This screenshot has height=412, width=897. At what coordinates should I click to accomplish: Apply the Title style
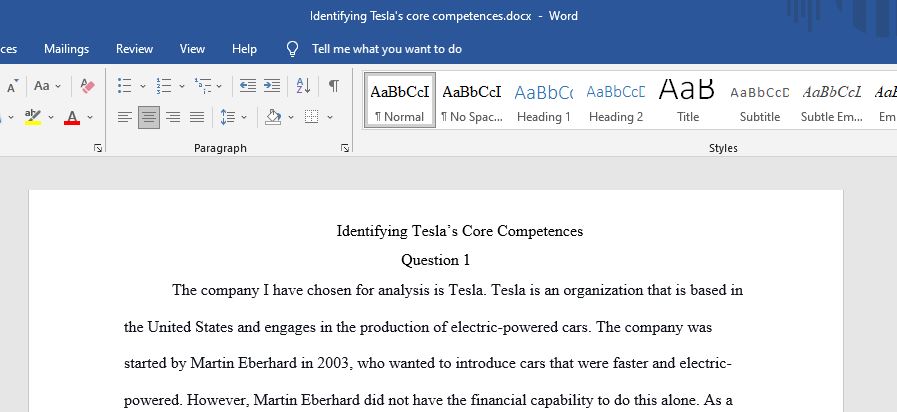(x=688, y=101)
